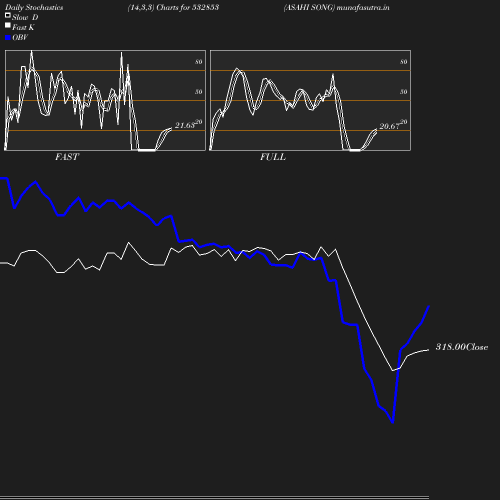Click the 80 level label in FAST chart
The image size is (500, 500).
[x=199, y=62]
